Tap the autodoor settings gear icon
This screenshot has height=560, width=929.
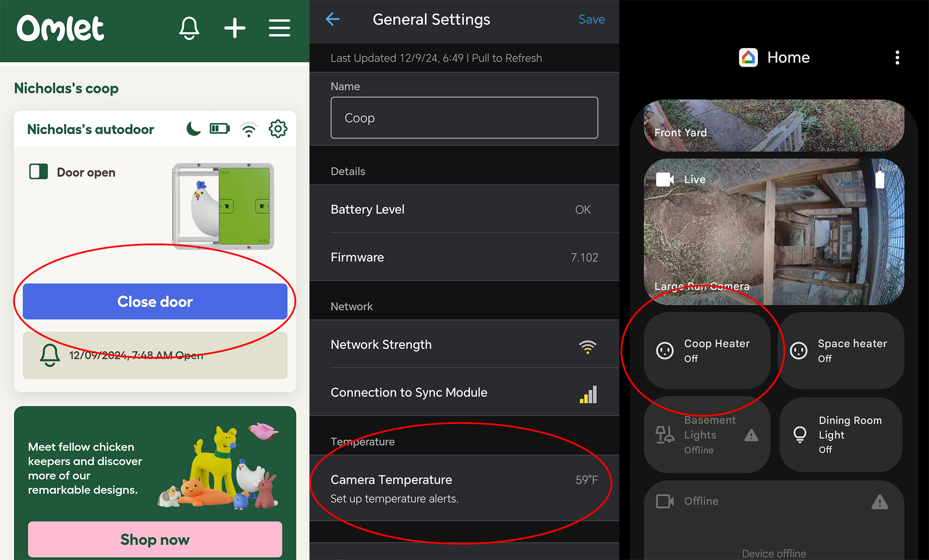pos(279,129)
